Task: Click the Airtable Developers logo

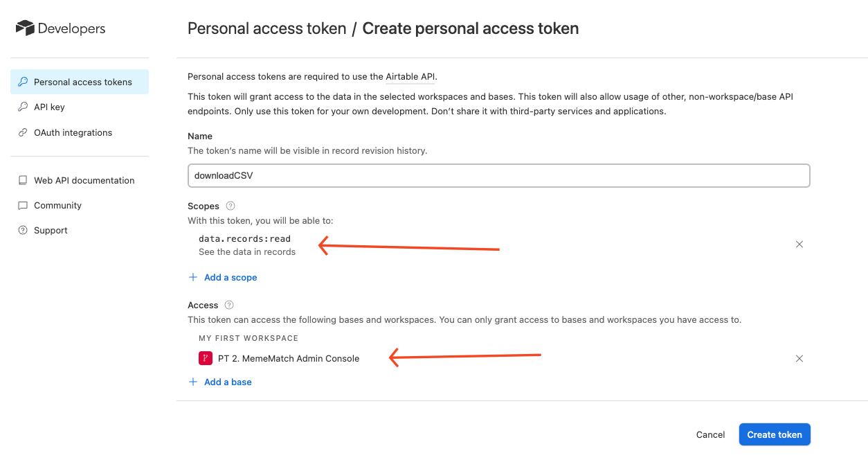Action: click(26, 28)
